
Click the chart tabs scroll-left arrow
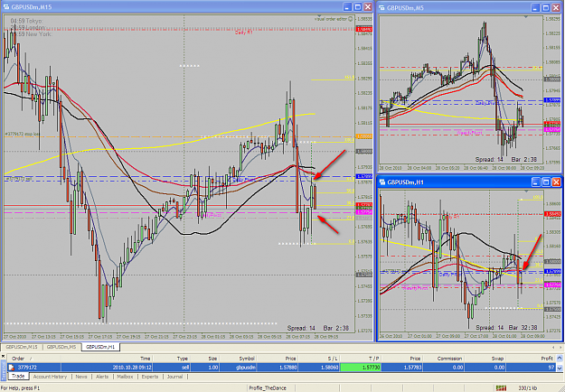click(554, 348)
